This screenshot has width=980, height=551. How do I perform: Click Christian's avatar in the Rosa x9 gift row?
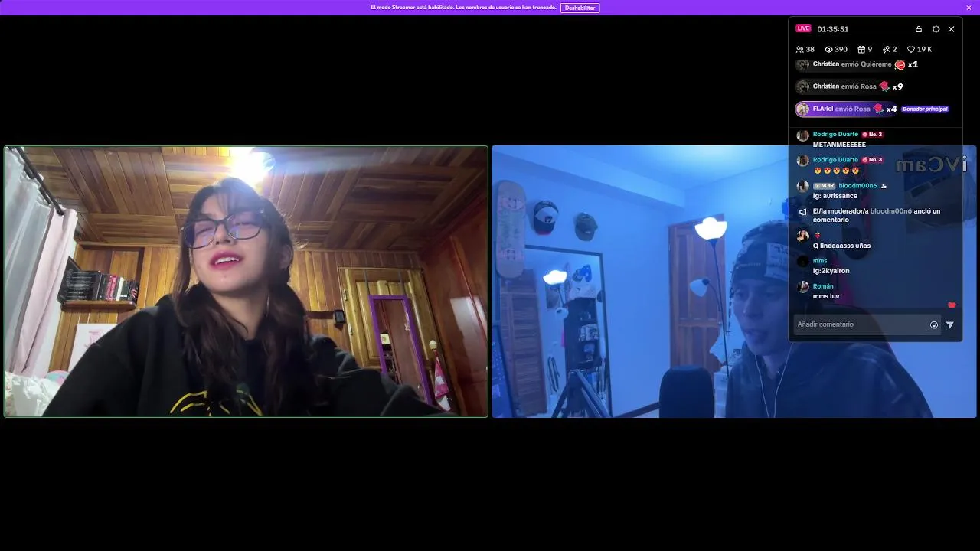pyautogui.click(x=802, y=86)
